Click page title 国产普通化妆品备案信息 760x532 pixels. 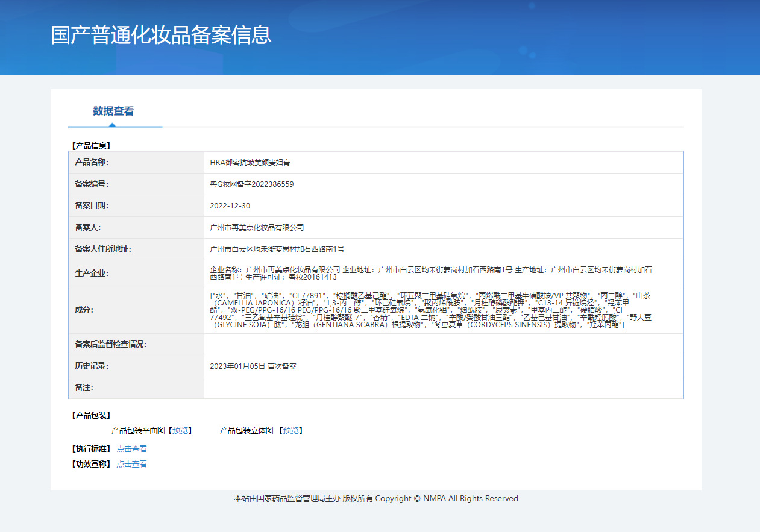click(162, 36)
